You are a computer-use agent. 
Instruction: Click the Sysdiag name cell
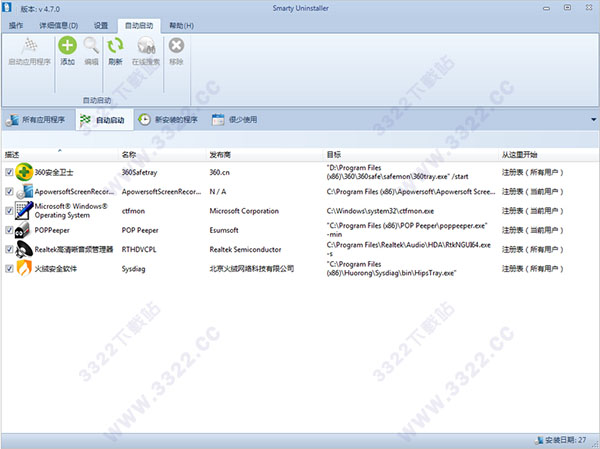(x=134, y=269)
